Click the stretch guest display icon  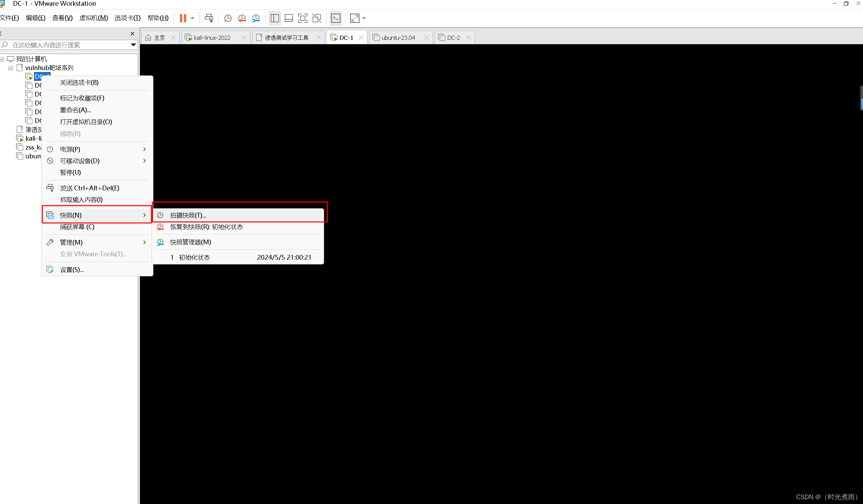coord(355,18)
